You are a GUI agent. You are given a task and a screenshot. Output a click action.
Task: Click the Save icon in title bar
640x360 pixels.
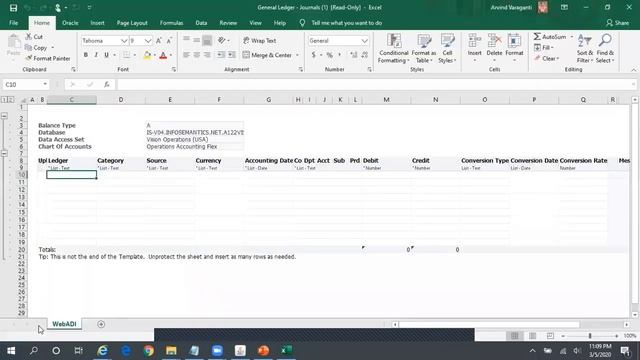[x=13, y=8]
